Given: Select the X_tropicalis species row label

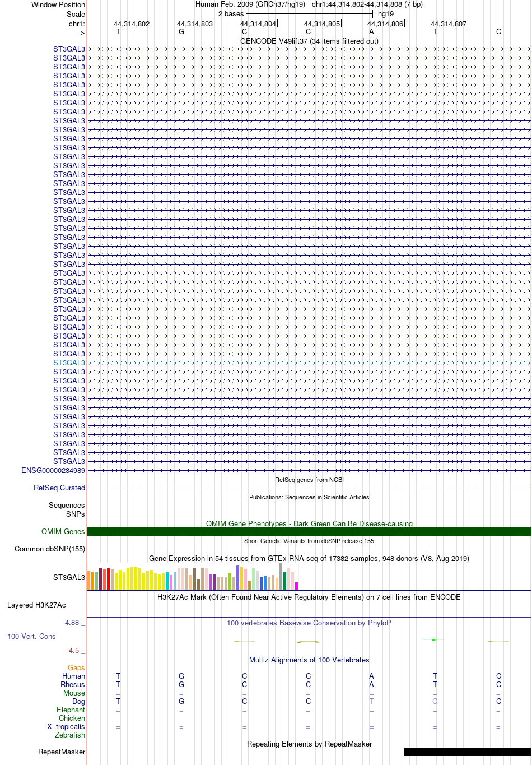Looking at the screenshot, I should [66, 726].
